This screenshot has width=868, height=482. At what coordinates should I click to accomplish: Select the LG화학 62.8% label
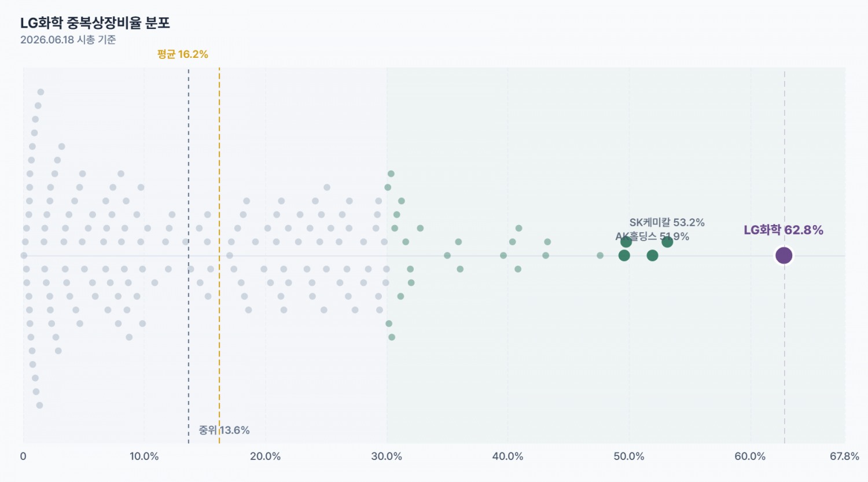[x=784, y=230]
